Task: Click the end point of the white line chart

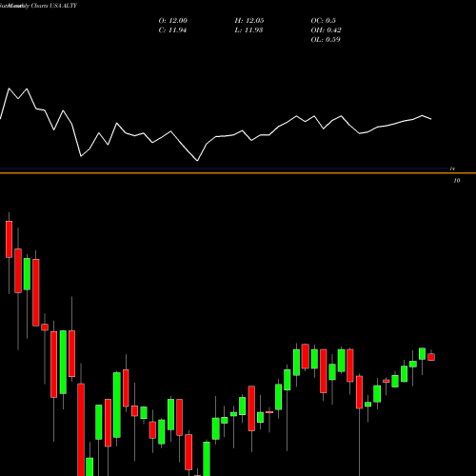Action: point(431,119)
